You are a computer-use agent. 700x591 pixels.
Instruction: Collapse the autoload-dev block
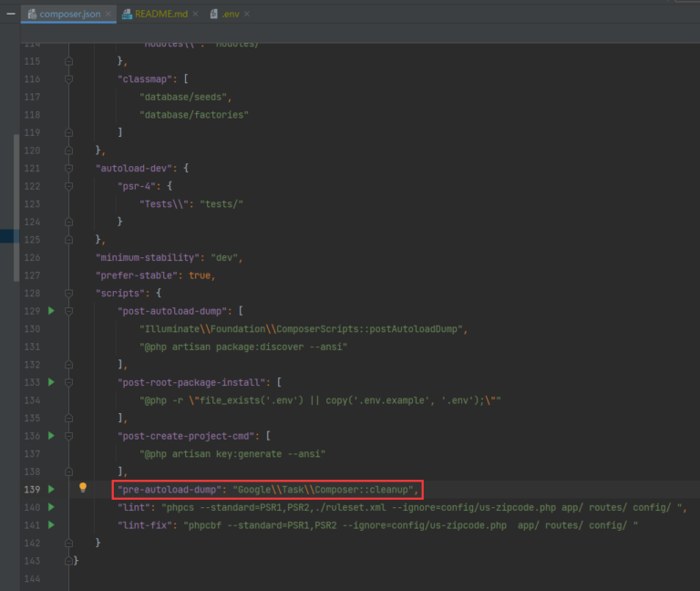pyautogui.click(x=68, y=169)
